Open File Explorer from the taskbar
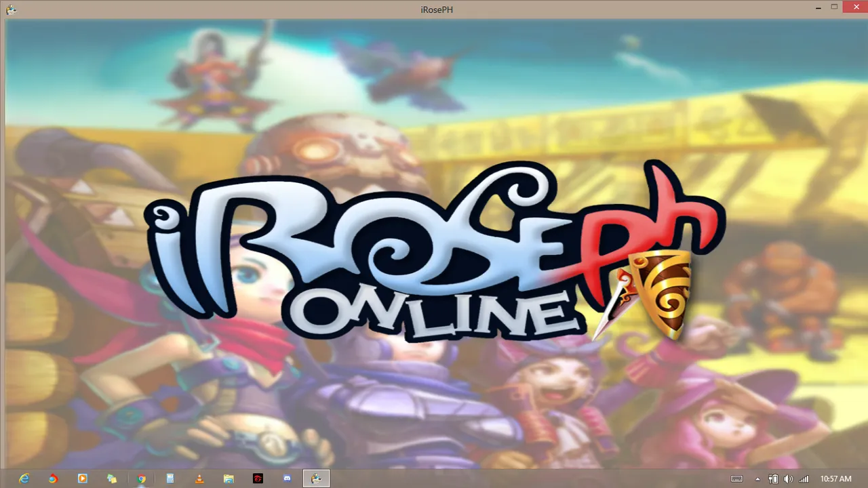The image size is (868, 488). click(229, 479)
